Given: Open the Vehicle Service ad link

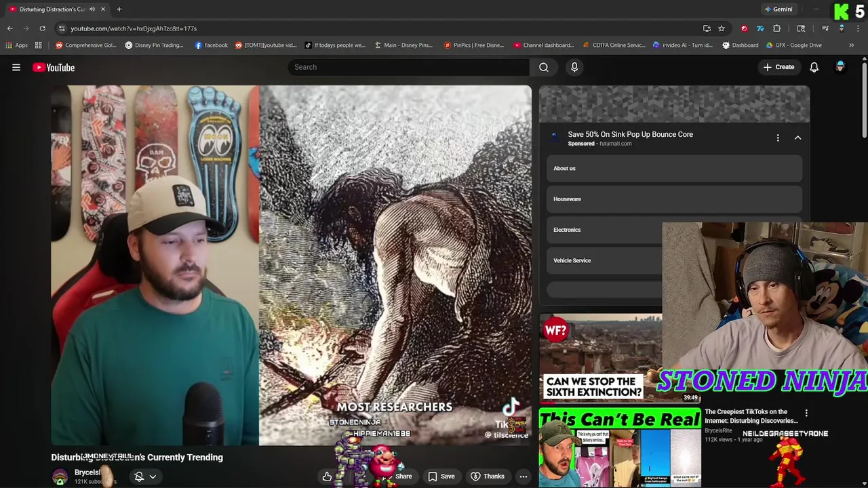Looking at the screenshot, I should coord(604,260).
